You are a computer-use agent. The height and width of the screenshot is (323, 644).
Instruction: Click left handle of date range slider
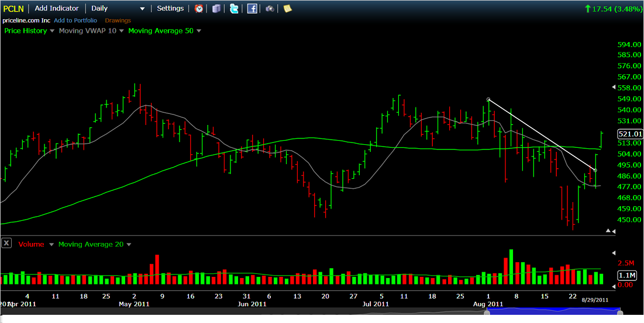tap(487, 312)
